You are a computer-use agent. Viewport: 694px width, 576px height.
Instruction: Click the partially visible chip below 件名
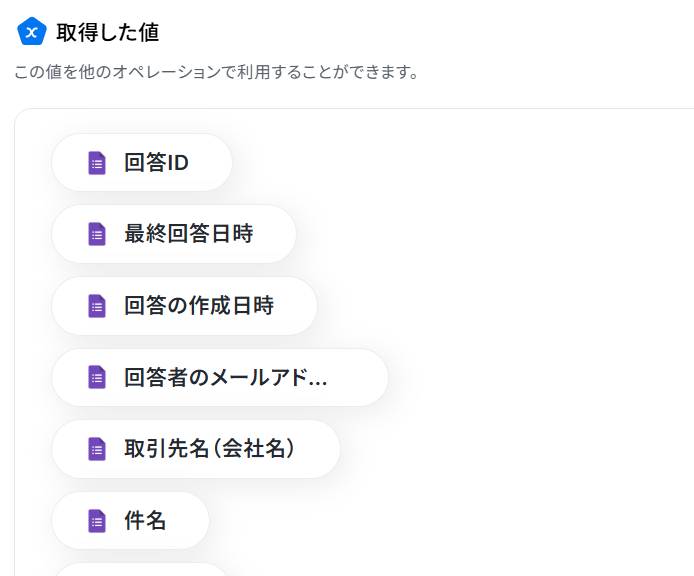tap(142, 570)
